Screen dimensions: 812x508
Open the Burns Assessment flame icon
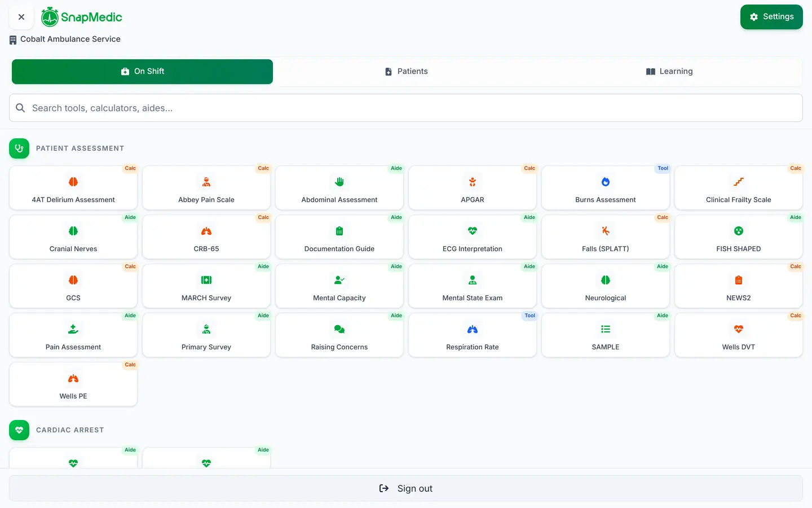[x=606, y=182]
